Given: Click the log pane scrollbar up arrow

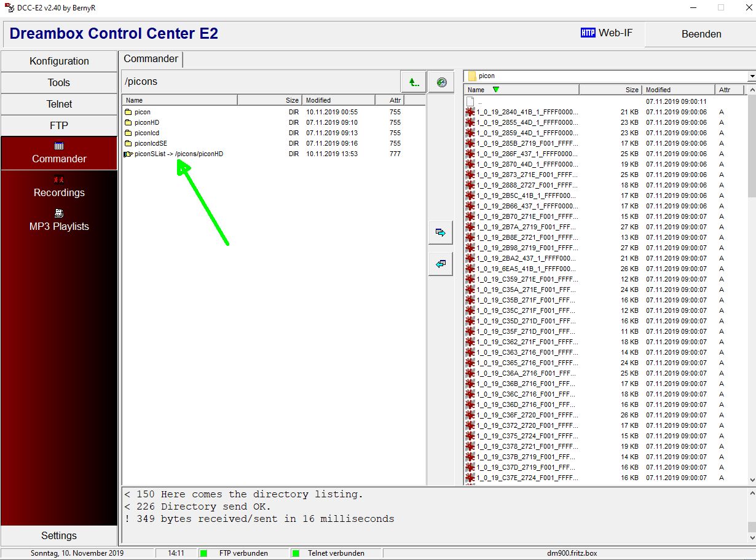Looking at the screenshot, I should 752,493.
